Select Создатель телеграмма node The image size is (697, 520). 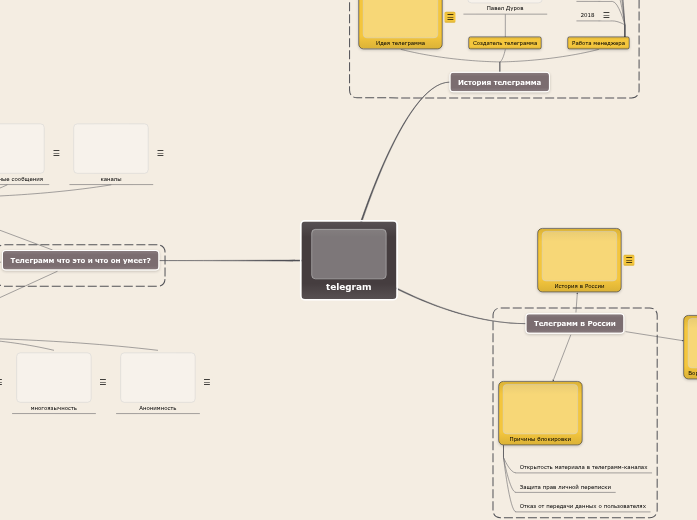pyautogui.click(x=505, y=43)
